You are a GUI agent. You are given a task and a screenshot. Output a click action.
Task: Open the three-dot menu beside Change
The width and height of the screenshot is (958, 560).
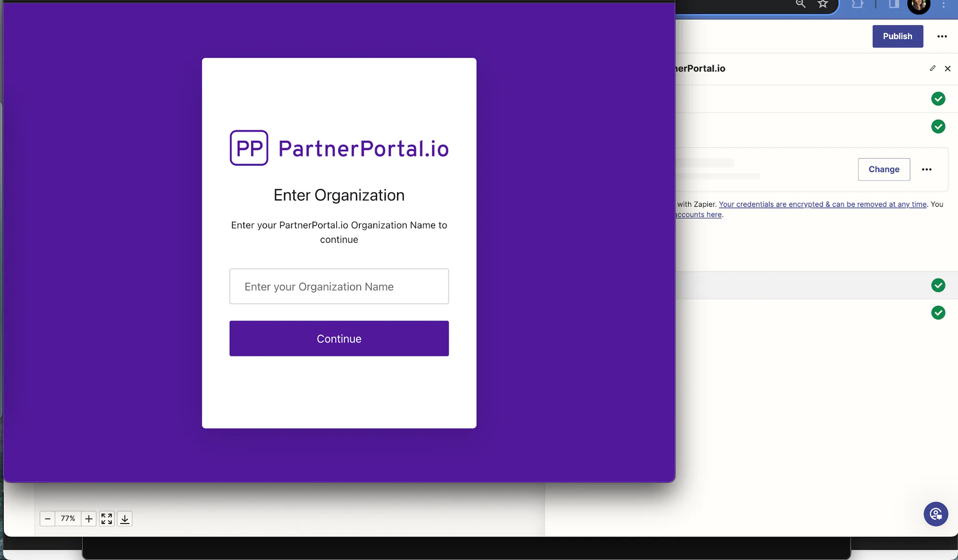(927, 170)
